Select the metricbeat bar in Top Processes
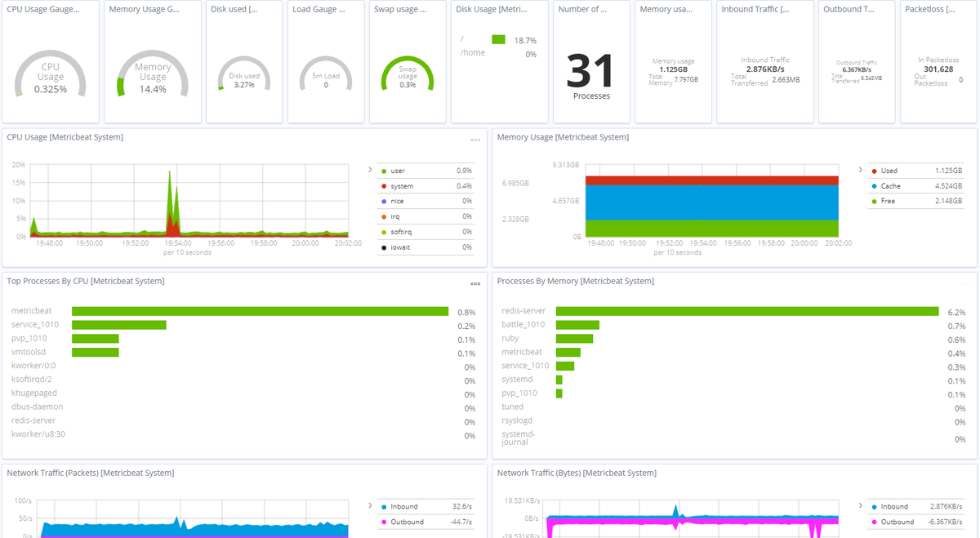 click(x=261, y=311)
